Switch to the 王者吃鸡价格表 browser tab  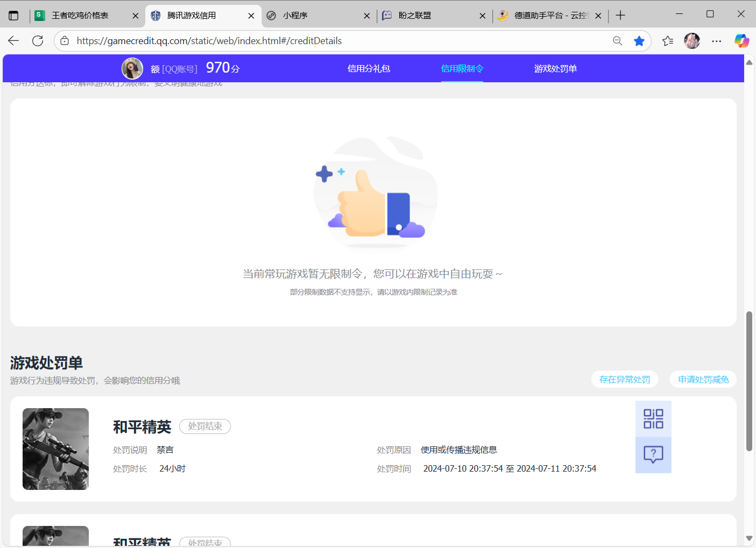pyautogui.click(x=86, y=16)
